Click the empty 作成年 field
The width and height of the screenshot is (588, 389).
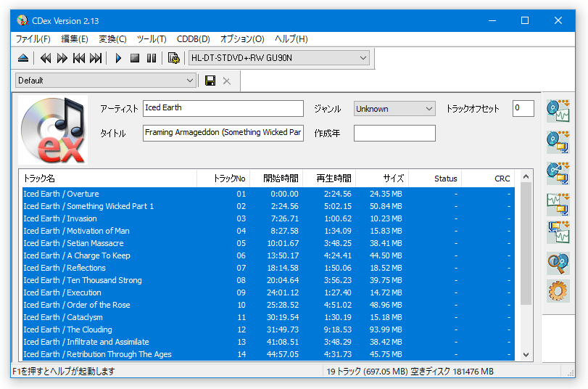[x=394, y=134]
